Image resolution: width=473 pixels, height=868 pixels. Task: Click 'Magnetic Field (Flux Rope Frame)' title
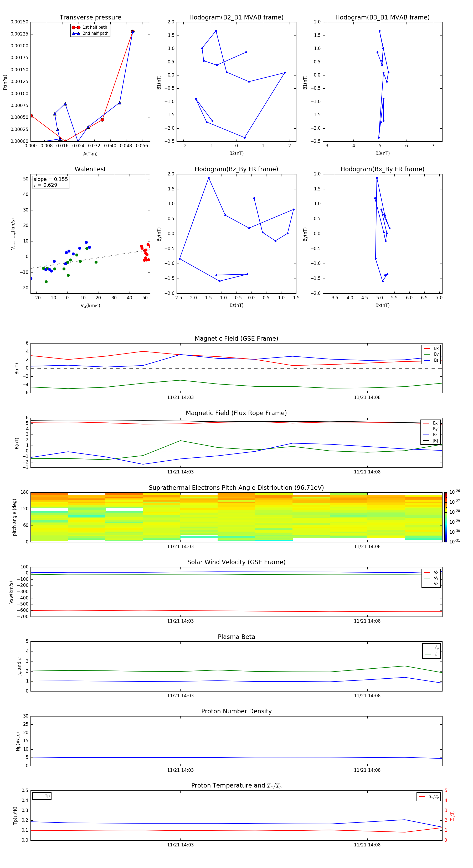(236, 413)
